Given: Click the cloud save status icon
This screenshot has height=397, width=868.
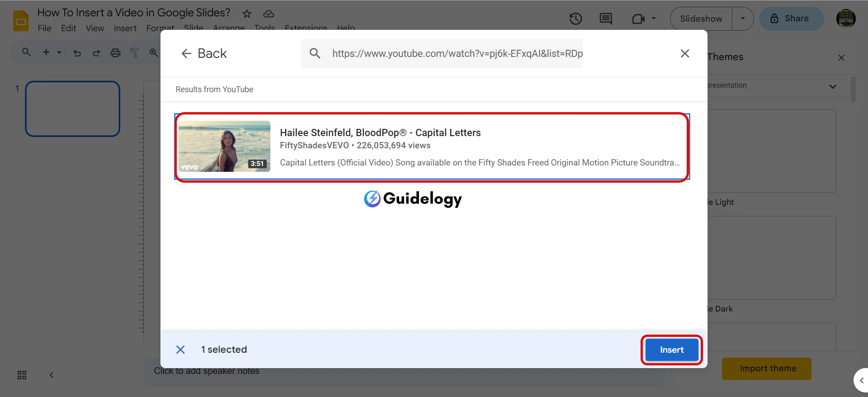Looking at the screenshot, I should 269,14.
